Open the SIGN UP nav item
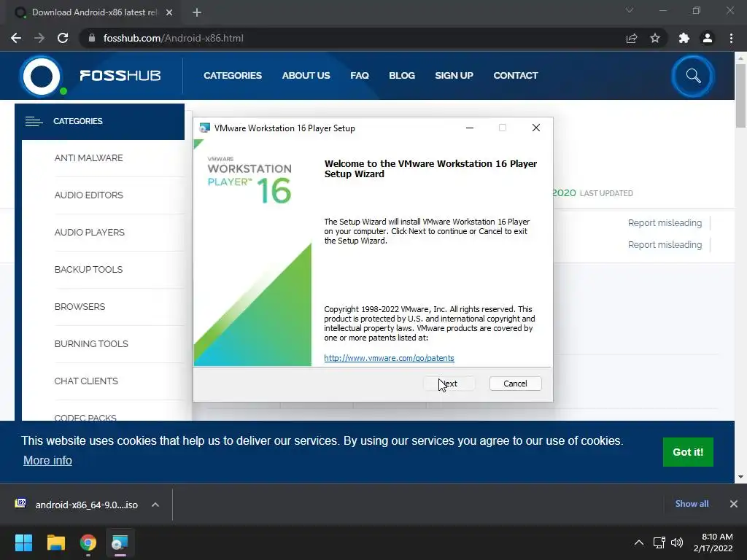Screen dimensions: 747x560 tap(454, 76)
